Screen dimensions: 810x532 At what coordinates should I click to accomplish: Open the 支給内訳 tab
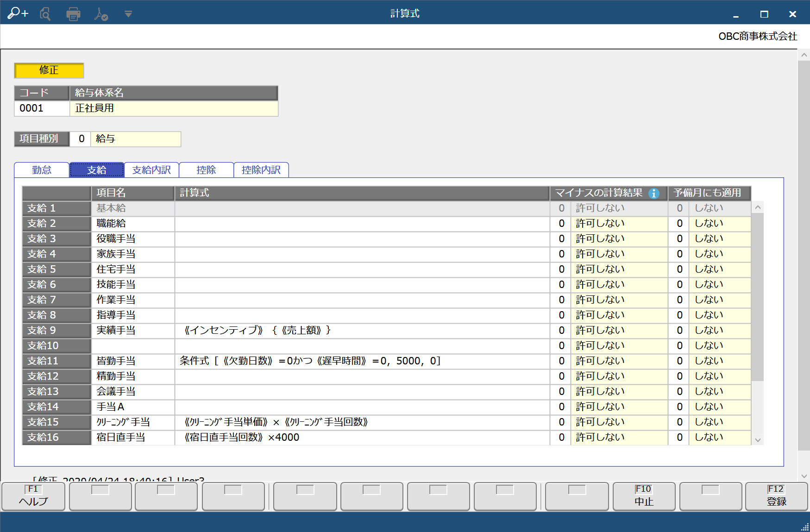tap(151, 170)
